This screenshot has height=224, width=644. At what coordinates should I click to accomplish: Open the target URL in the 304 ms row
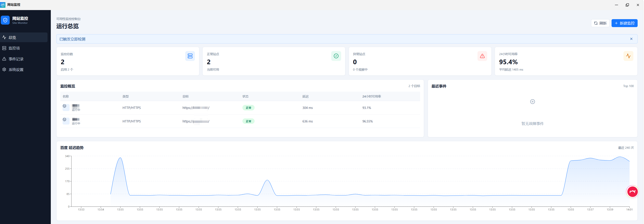point(196,108)
